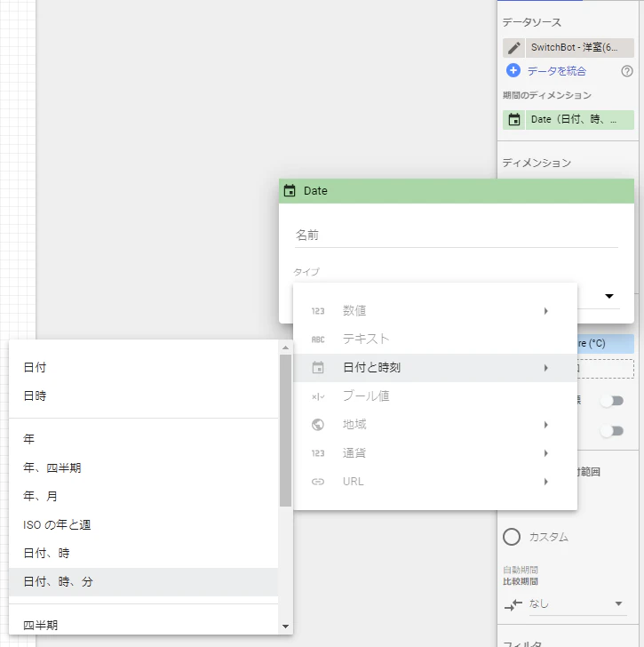Choose ISO の年と週 option
644x647 pixels.
144,524
